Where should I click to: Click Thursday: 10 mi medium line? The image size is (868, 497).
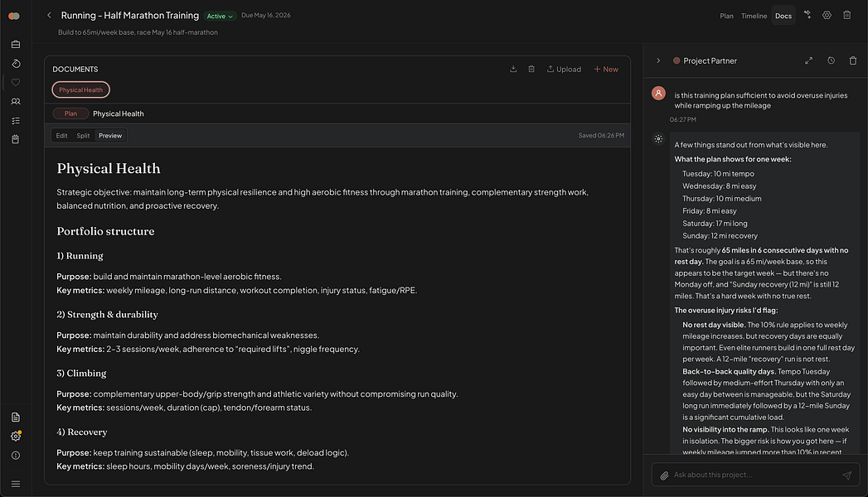pyautogui.click(x=722, y=199)
